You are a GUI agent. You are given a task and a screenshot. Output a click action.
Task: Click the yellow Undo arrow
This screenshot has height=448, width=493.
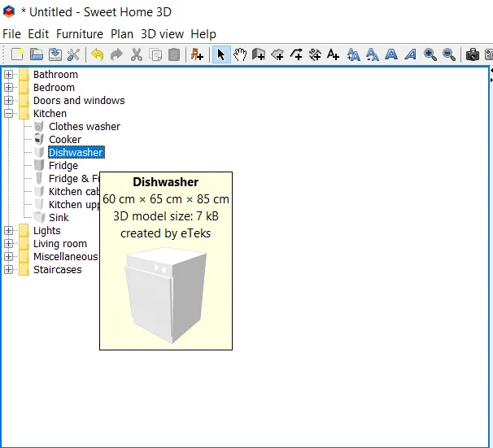point(98,54)
